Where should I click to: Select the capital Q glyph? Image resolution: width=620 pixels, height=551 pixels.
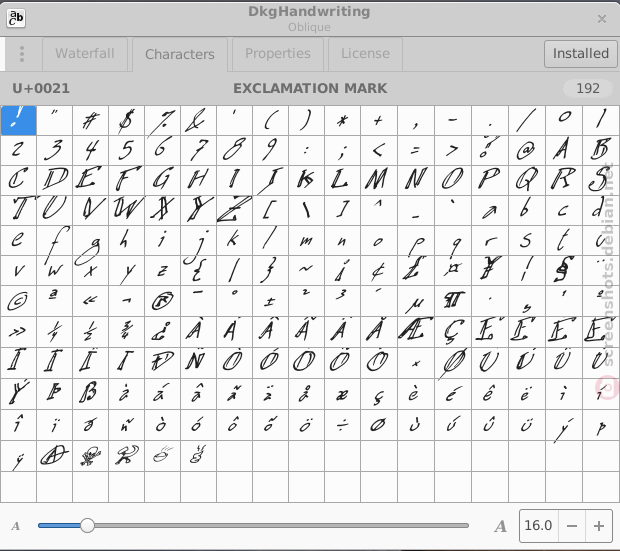[x=527, y=180]
